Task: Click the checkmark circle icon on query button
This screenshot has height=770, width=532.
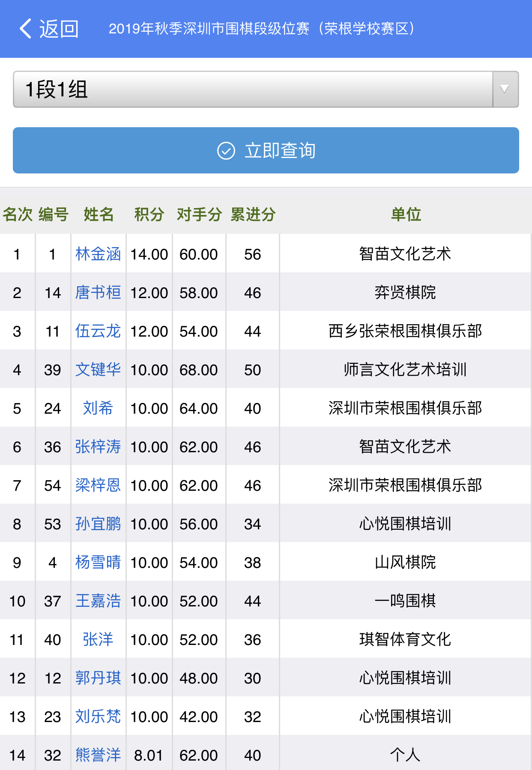Action: click(x=226, y=151)
